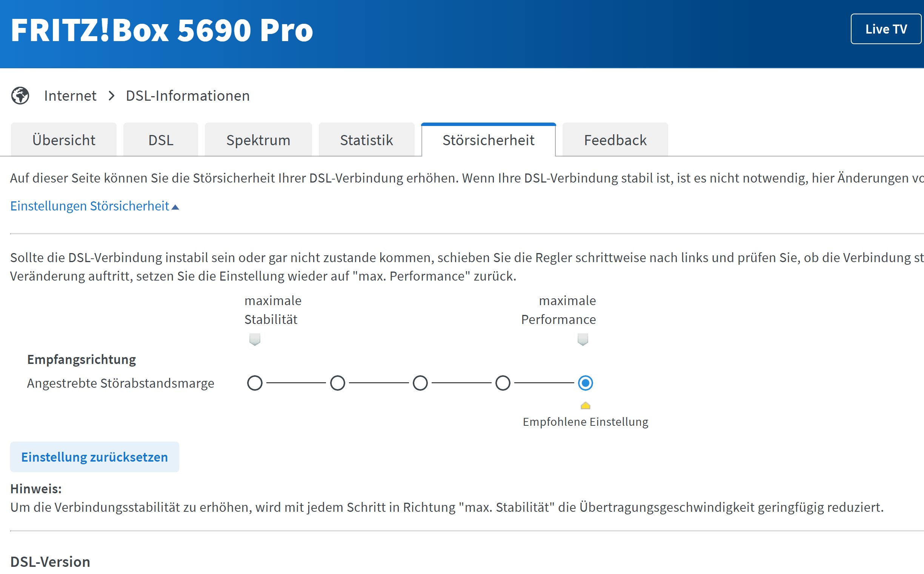The width and height of the screenshot is (924, 574).
Task: Click the yellow recommended-setting marker
Action: 585,405
